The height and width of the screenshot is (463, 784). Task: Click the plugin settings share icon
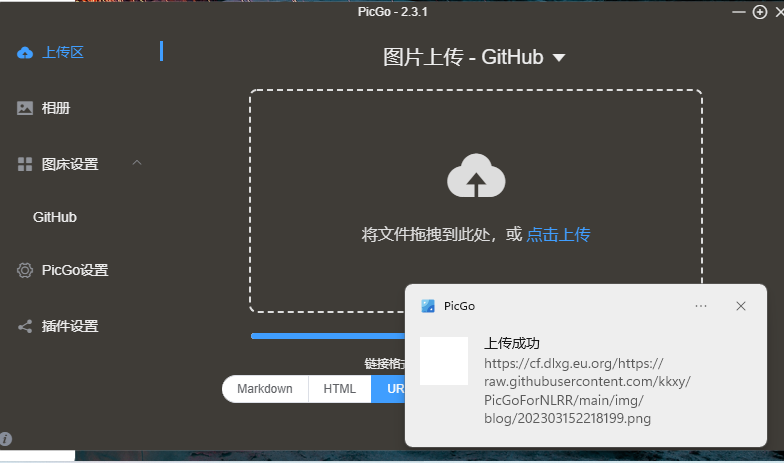tap(24, 326)
